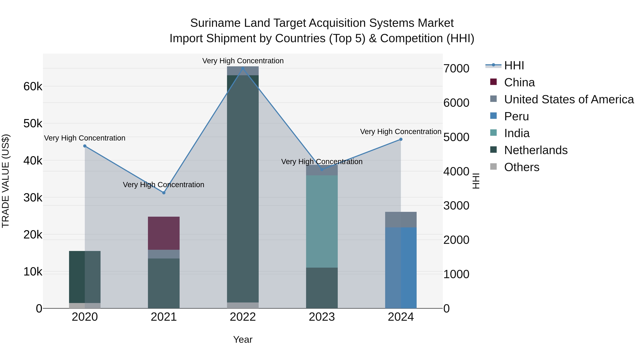This screenshot has width=644, height=362.
Task: Click the Peru blue legend swatch
Action: pos(494,116)
